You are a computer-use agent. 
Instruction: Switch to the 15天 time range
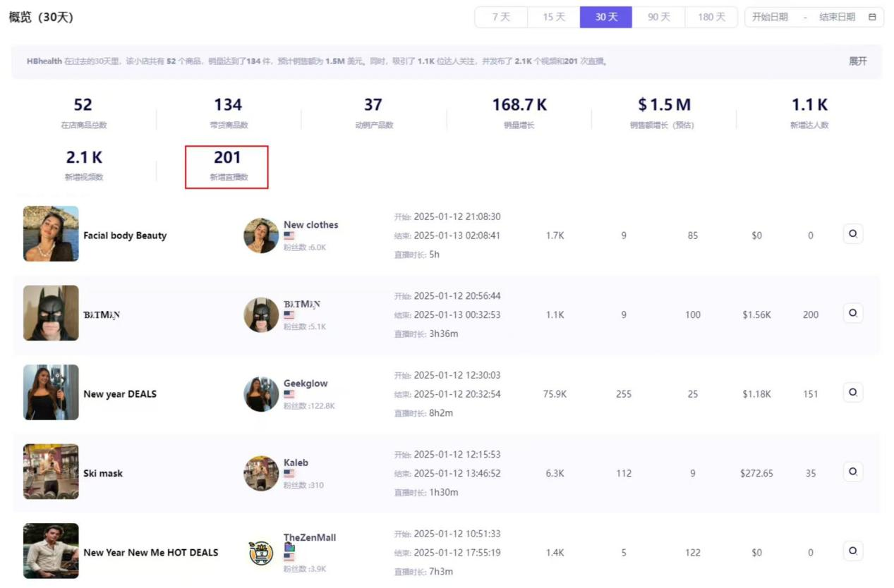[554, 17]
